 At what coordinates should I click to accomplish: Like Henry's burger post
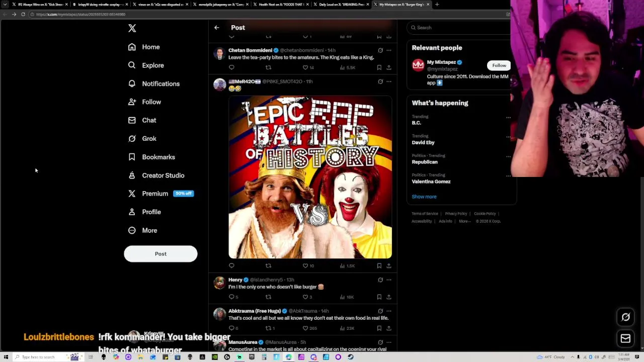(307, 297)
